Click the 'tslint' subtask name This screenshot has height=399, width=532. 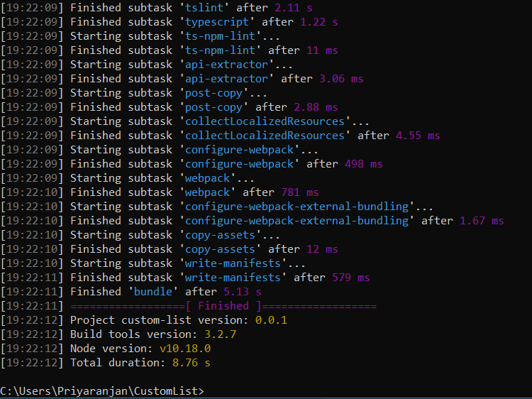point(204,8)
